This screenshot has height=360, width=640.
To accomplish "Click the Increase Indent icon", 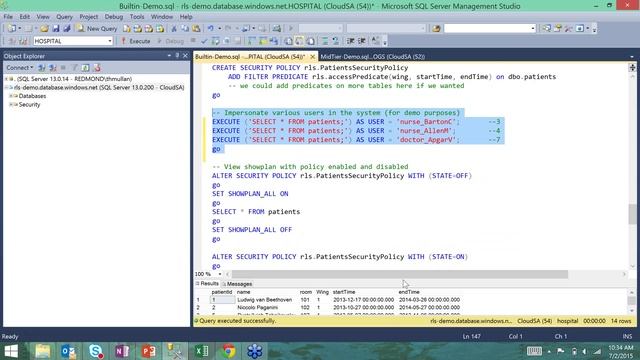I will click(361, 41).
